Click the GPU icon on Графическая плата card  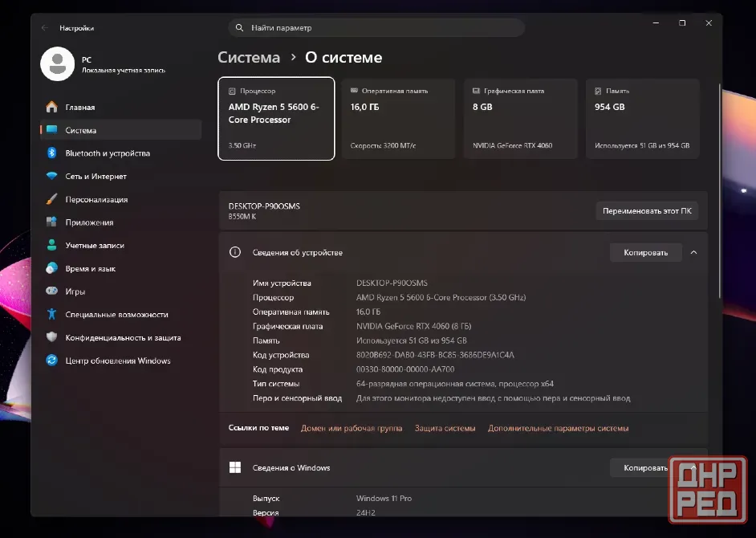476,91
